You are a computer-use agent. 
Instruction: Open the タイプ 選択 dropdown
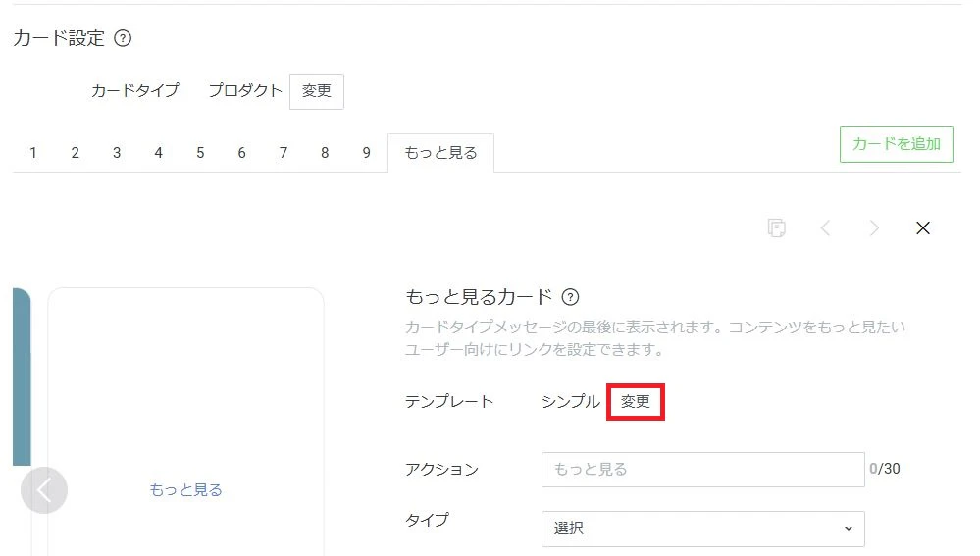(x=703, y=529)
